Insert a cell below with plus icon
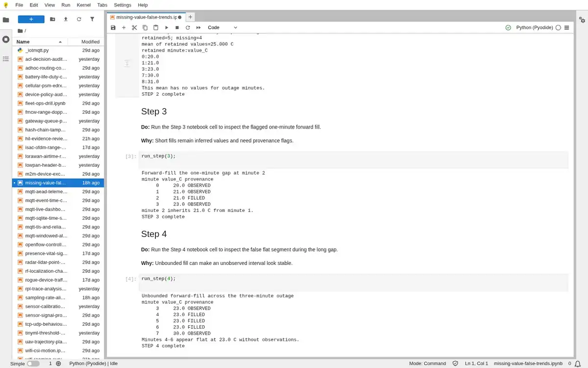The height and width of the screenshot is (368, 588). 123,27
